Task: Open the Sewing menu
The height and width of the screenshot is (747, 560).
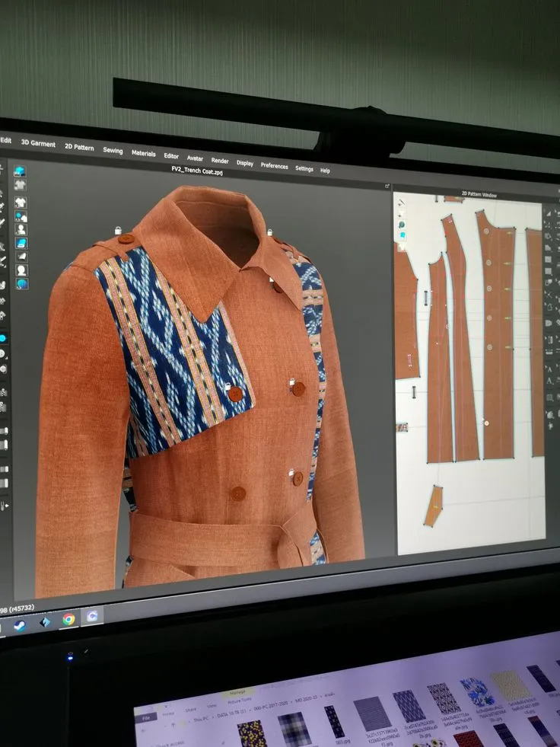Action: [113, 151]
